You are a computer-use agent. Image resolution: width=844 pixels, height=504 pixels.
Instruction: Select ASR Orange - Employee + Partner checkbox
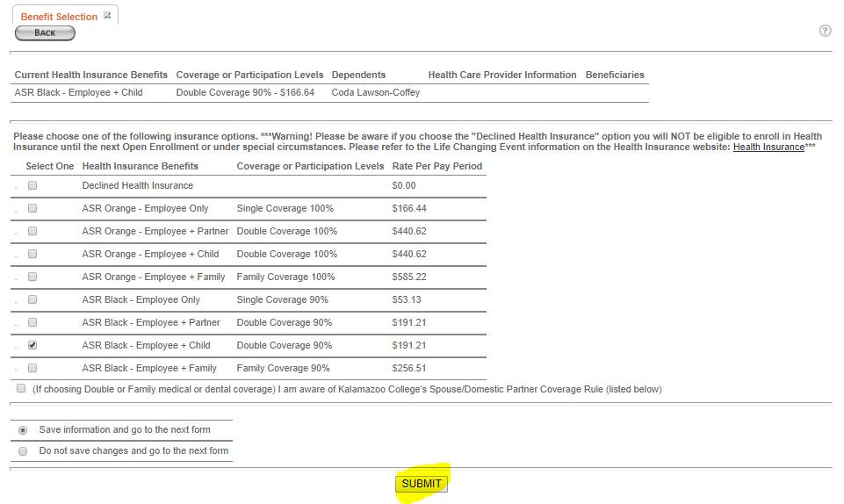32,231
